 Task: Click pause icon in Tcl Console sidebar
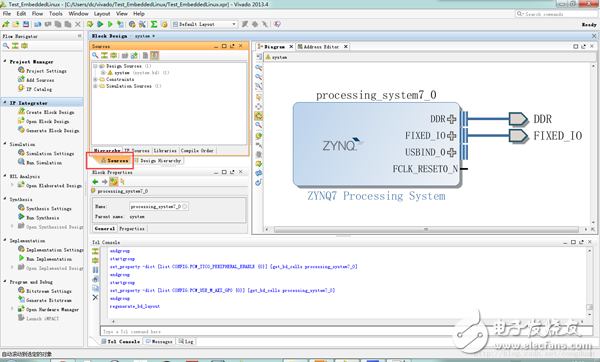(x=95, y=270)
